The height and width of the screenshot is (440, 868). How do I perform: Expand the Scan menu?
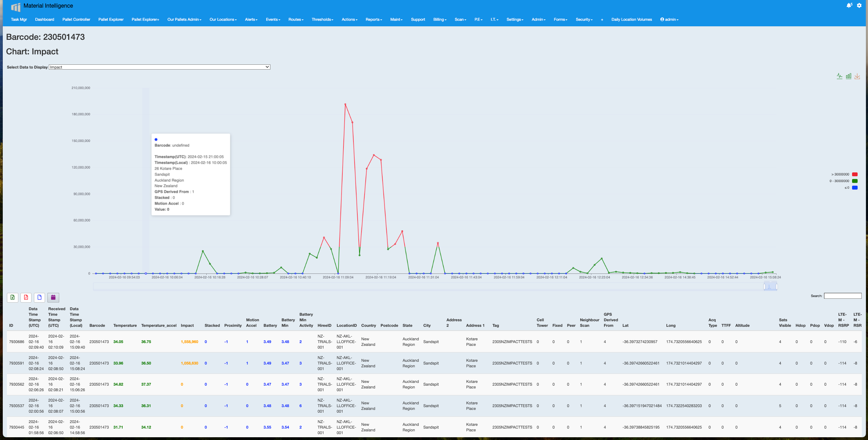pos(460,19)
